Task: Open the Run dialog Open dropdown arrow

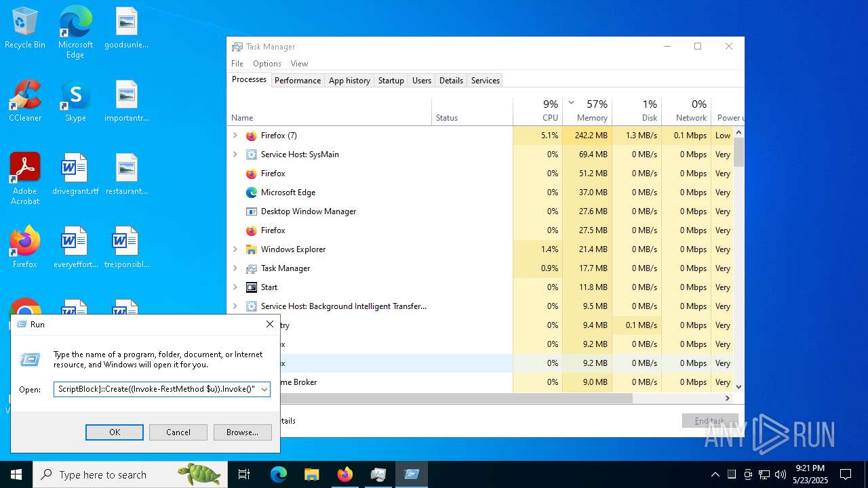Action: 264,390
